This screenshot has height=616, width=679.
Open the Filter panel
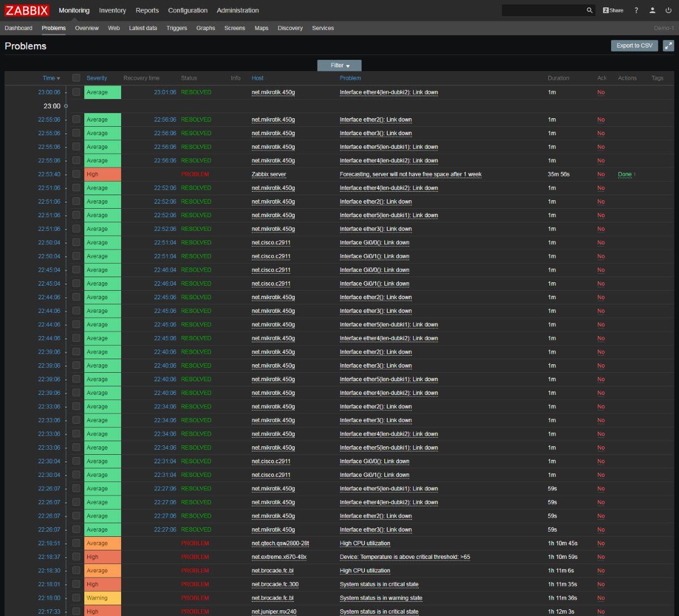click(x=338, y=65)
